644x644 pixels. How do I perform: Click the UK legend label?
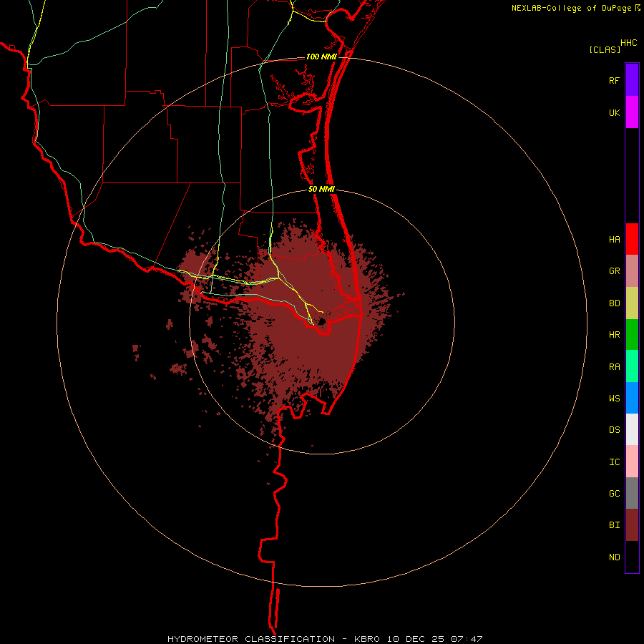click(x=614, y=113)
